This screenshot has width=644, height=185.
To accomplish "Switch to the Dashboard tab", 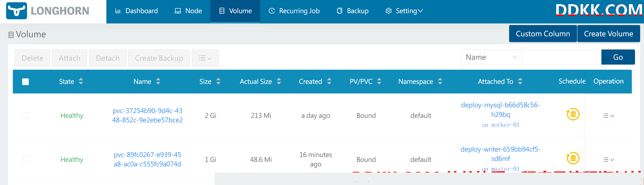I will 136,11.
